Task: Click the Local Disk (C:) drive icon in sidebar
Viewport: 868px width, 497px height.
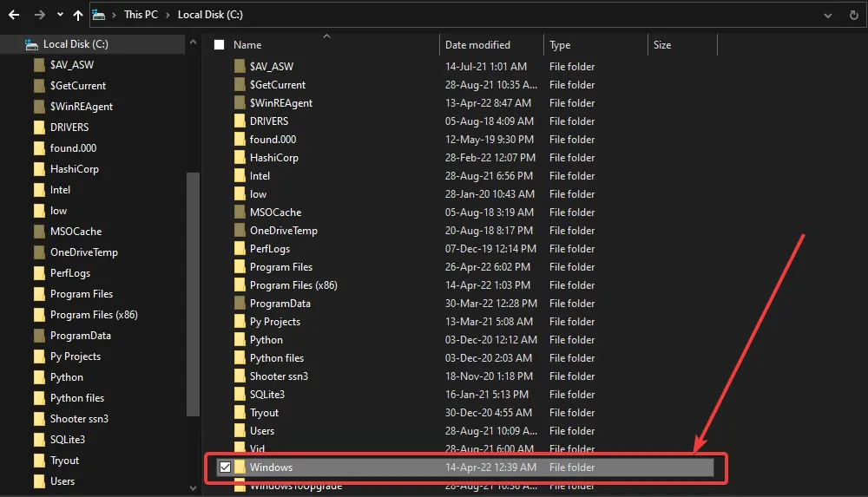Action: coord(32,44)
